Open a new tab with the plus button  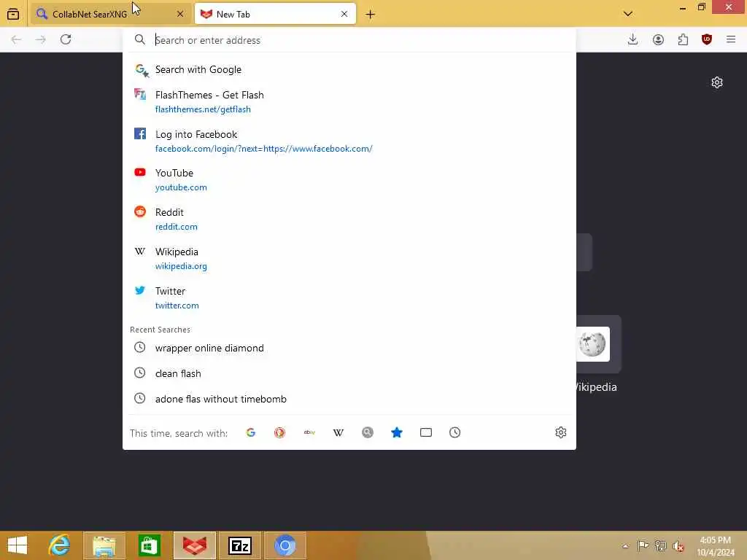[x=370, y=15]
